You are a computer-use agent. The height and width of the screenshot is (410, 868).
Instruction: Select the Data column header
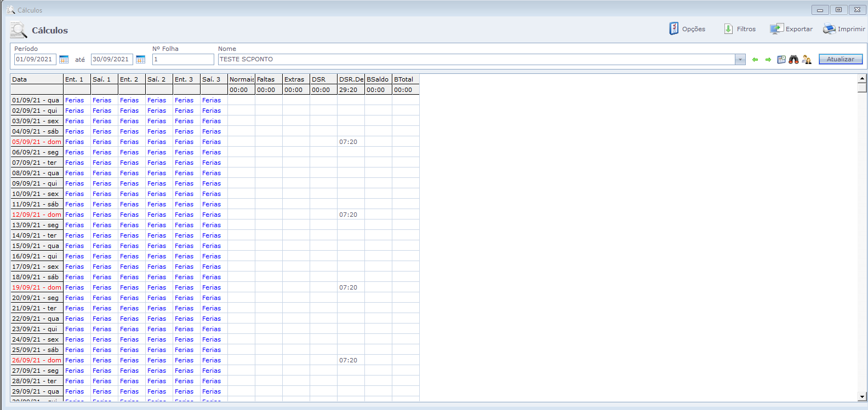(x=37, y=79)
